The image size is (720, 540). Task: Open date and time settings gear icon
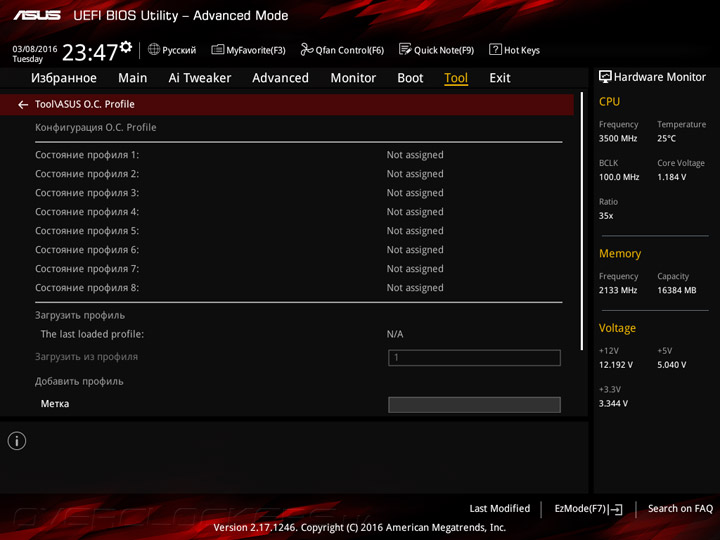pyautogui.click(x=126, y=47)
